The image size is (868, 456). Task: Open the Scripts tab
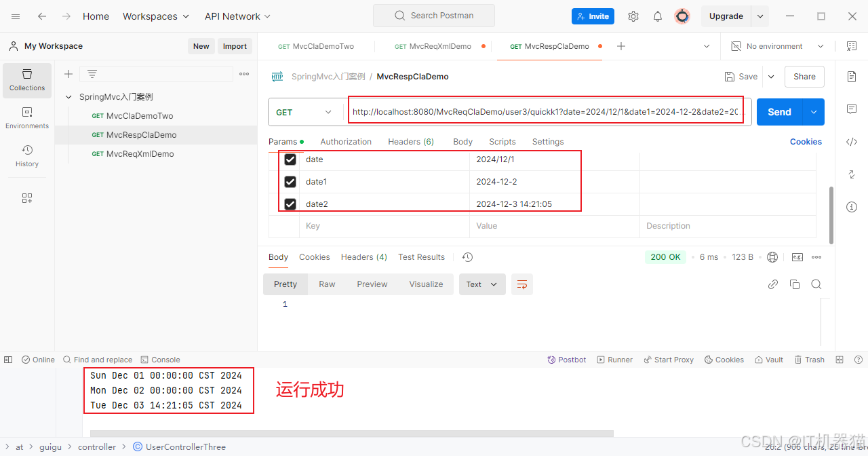(502, 142)
